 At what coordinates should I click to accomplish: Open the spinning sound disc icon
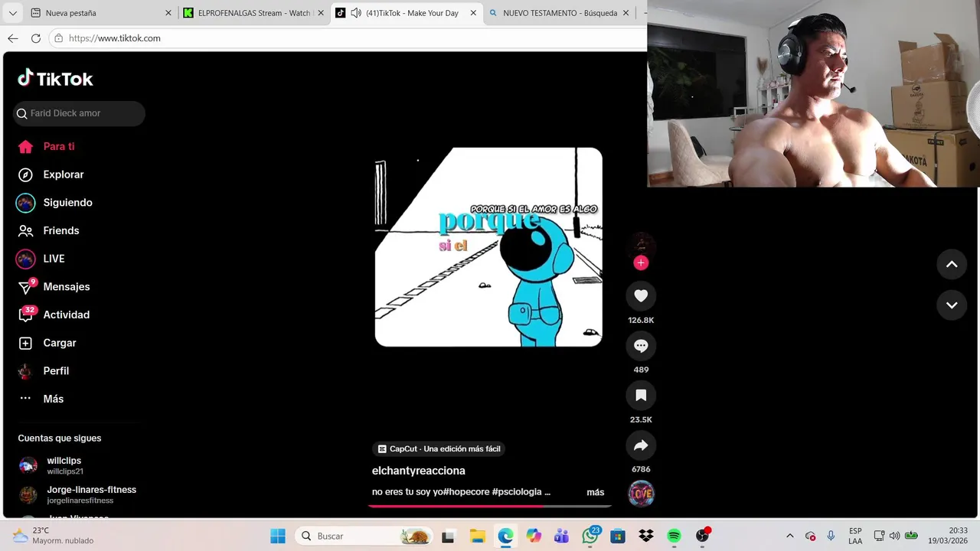(x=641, y=494)
